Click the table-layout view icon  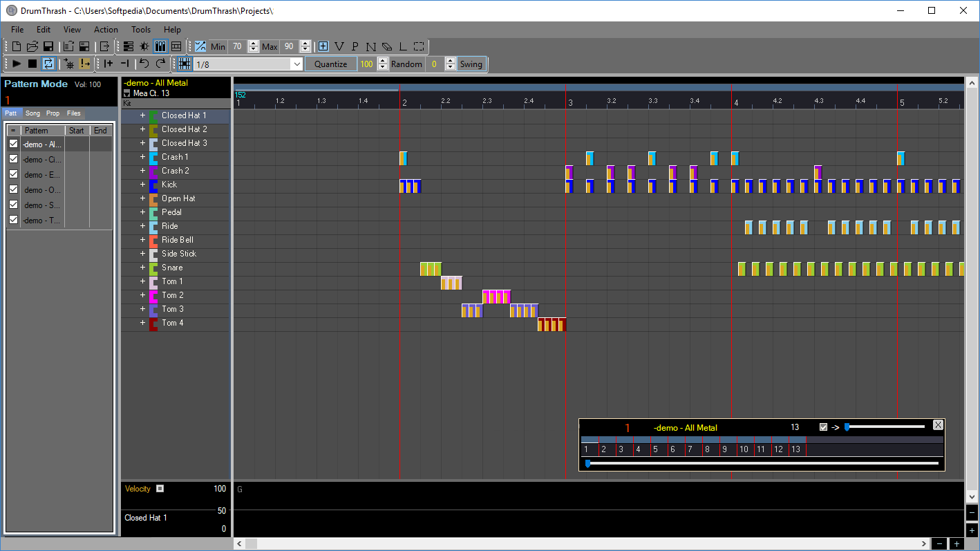pyautogui.click(x=176, y=46)
